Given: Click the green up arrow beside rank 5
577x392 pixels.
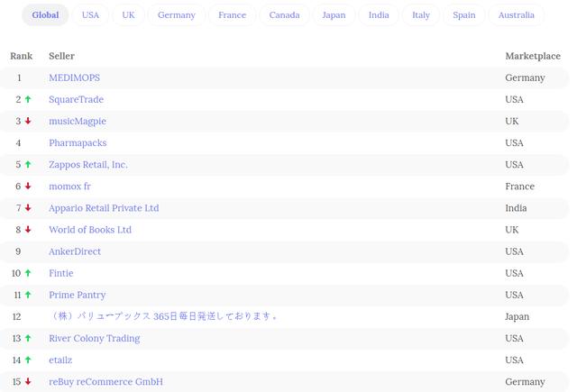Looking at the screenshot, I should [28, 164].
